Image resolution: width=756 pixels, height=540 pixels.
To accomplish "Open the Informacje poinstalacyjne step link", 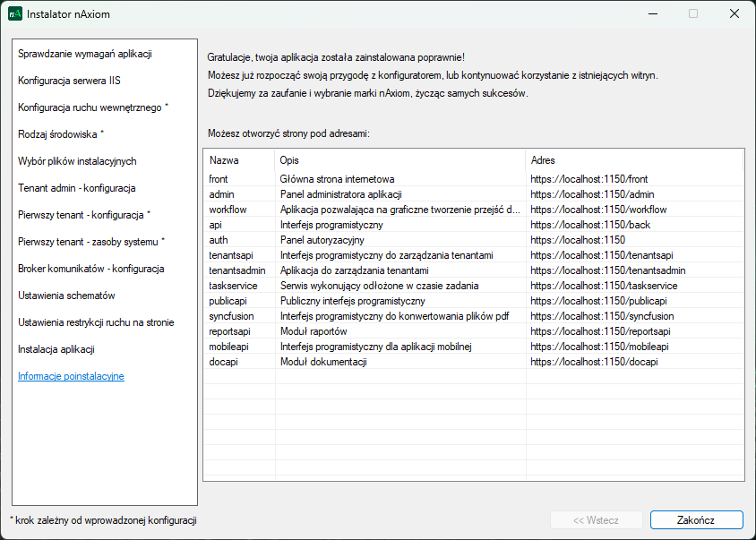I will [71, 376].
